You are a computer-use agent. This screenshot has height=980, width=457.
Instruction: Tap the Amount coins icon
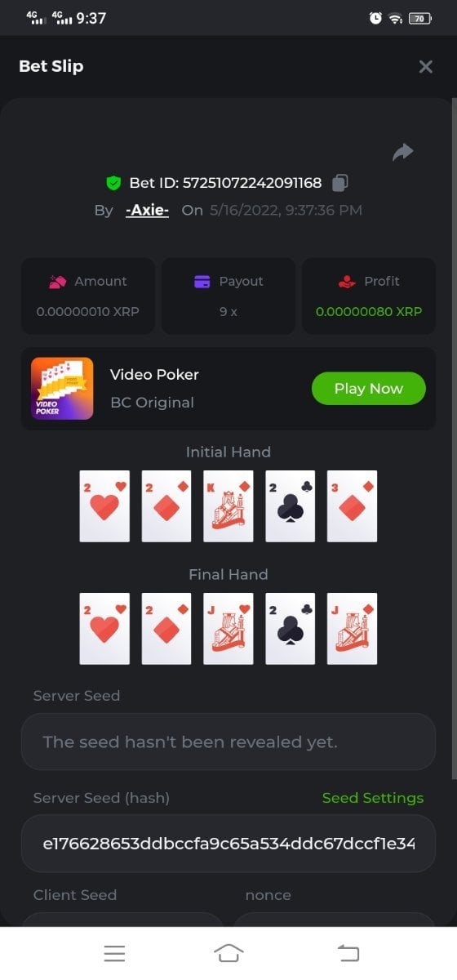(x=57, y=282)
